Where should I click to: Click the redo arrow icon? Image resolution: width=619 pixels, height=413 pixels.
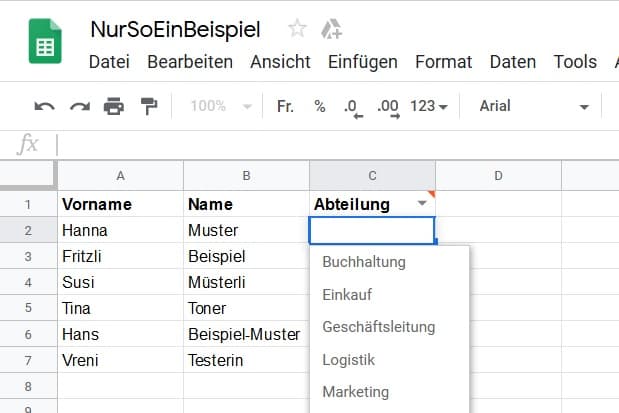click(80, 106)
